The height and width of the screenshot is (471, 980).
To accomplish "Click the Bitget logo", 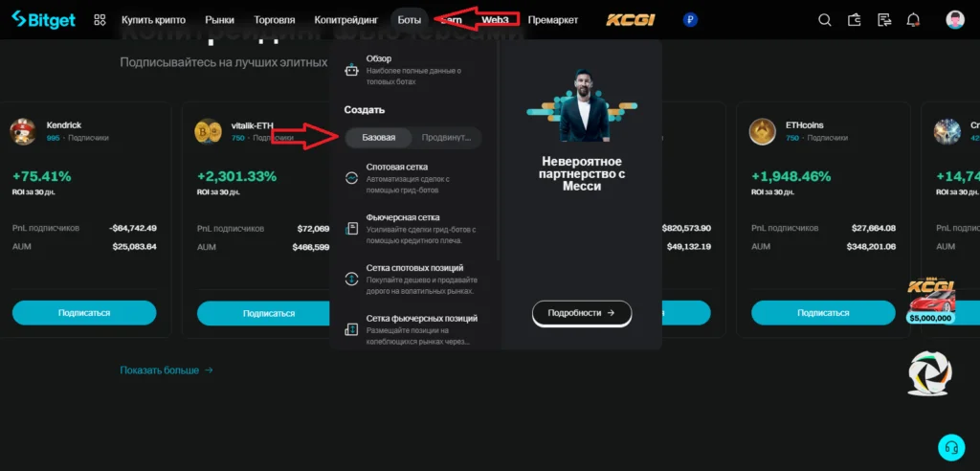I will click(x=44, y=19).
